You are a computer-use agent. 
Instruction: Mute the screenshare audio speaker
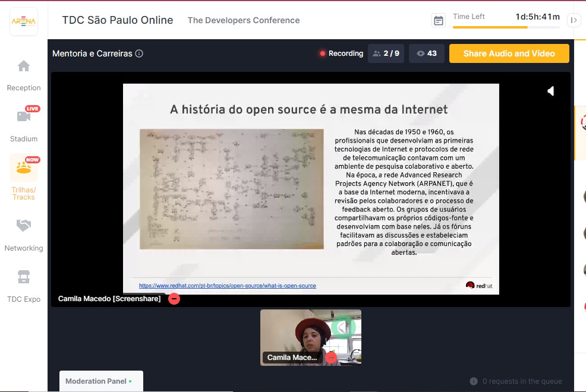[551, 91]
